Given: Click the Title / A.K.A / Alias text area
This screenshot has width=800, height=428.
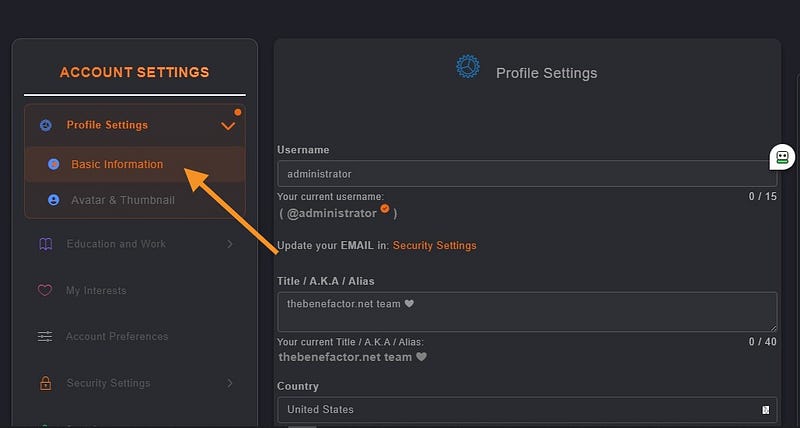Looking at the screenshot, I should 527,312.
